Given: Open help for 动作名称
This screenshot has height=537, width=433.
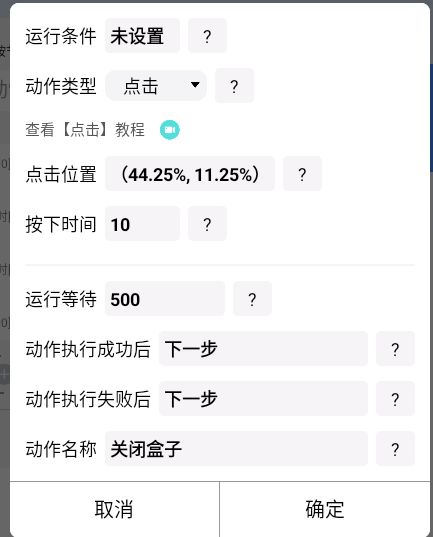Looking at the screenshot, I should (x=395, y=449).
